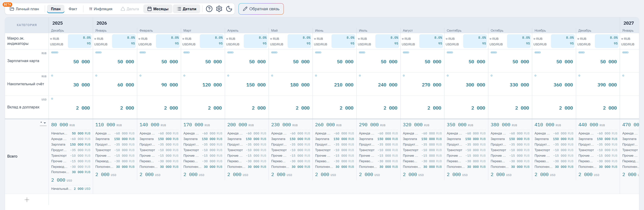Toggle the Дельта mode
This screenshot has height=210, width=644.
pyautogui.click(x=130, y=9)
